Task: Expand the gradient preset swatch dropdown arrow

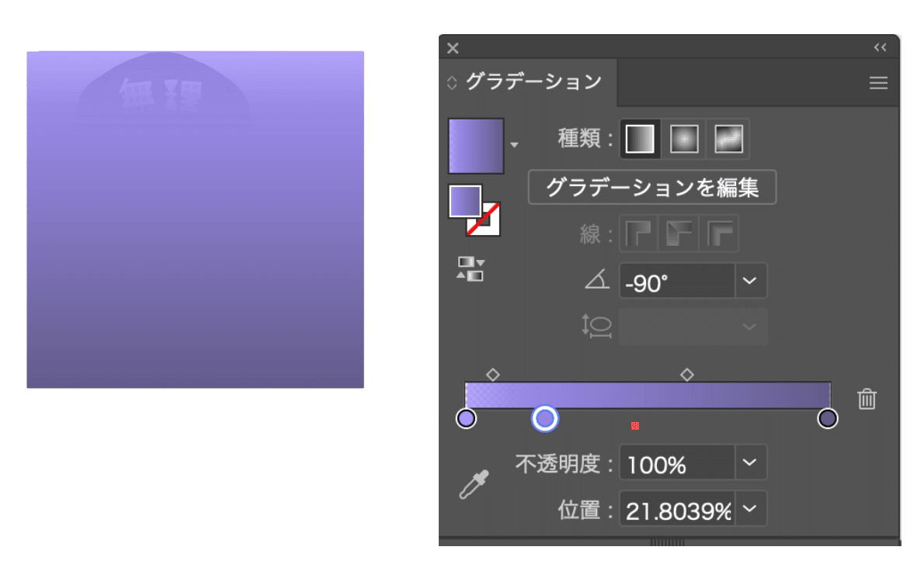Action: [515, 145]
